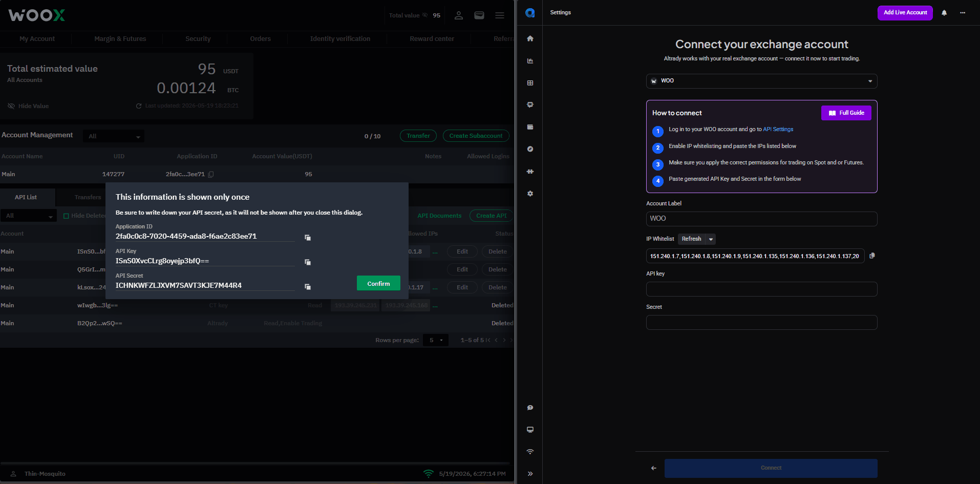Copy the Application ID in the WOO dialog
The width and height of the screenshot is (980, 484).
point(308,238)
